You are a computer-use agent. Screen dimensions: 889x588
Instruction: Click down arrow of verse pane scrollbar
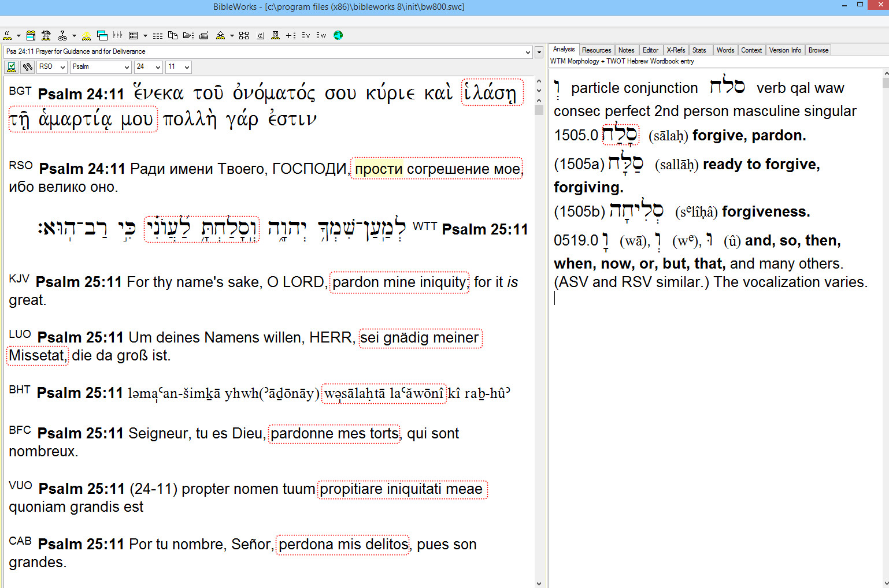click(539, 583)
